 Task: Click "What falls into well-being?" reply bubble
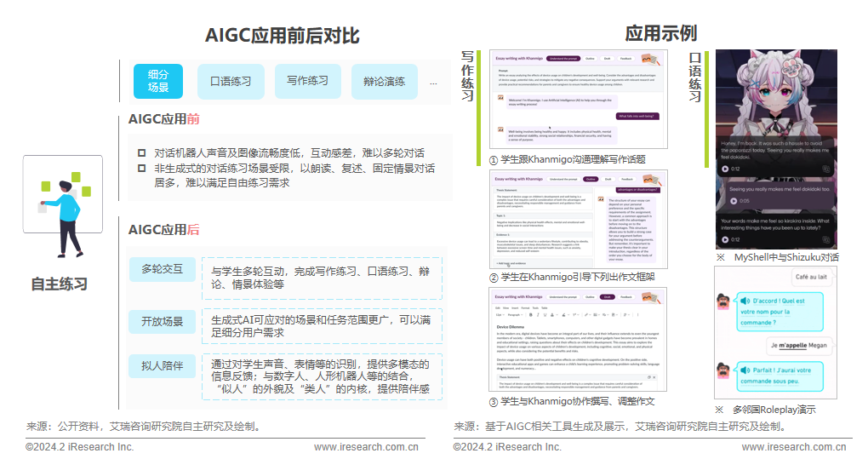pyautogui.click(x=637, y=117)
